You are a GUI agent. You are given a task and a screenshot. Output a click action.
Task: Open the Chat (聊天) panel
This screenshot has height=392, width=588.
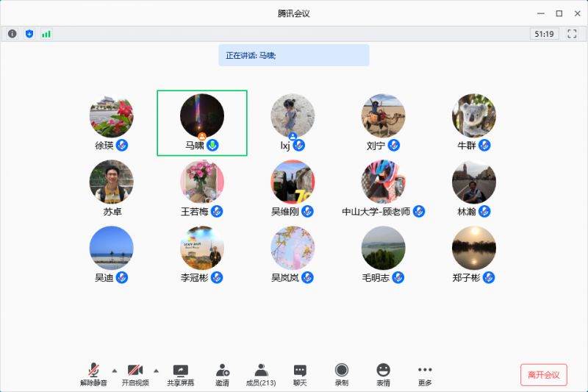coord(300,374)
